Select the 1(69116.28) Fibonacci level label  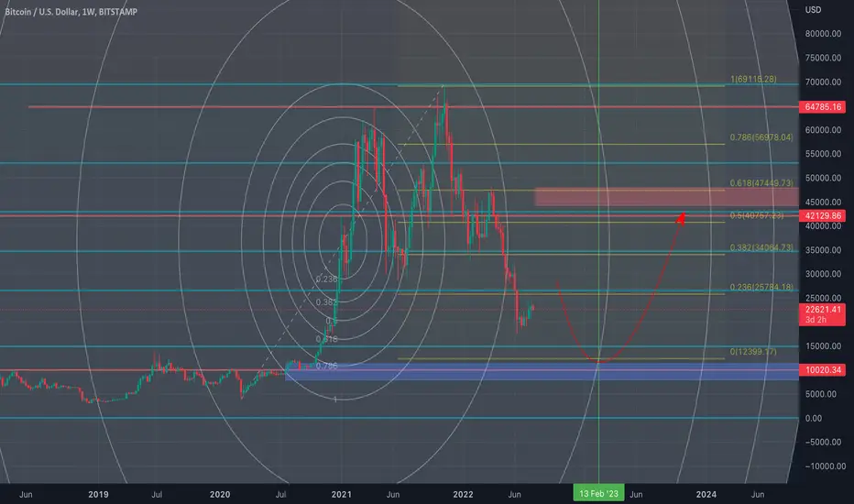click(753, 79)
